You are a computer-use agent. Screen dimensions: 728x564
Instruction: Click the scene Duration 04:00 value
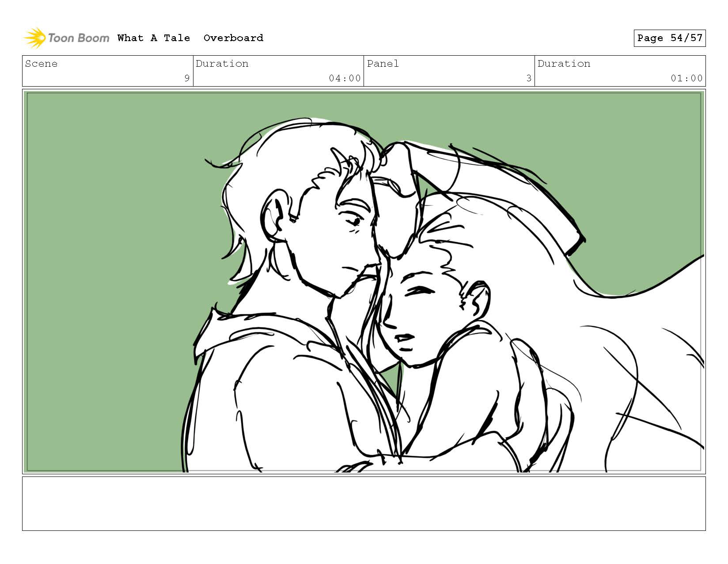pos(345,78)
